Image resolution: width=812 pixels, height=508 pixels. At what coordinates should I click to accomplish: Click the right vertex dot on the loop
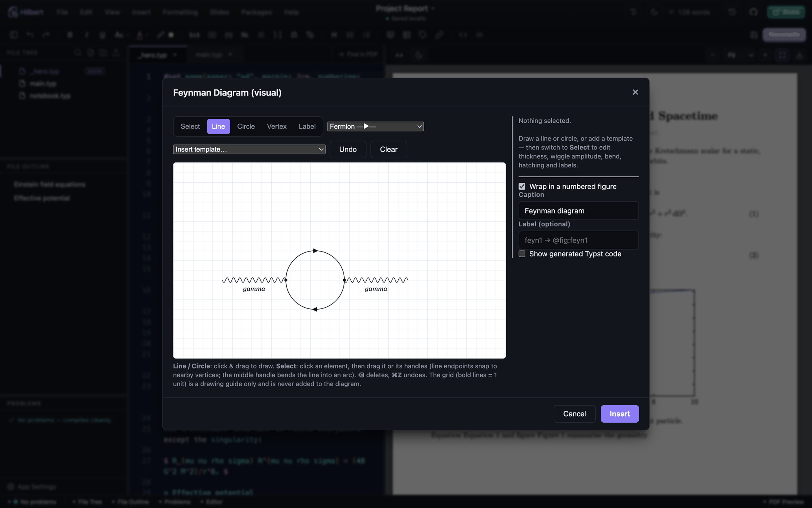click(x=344, y=280)
